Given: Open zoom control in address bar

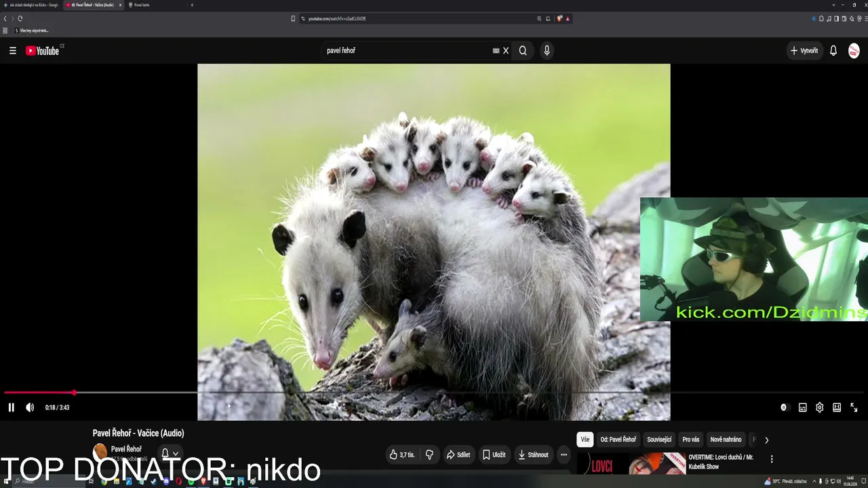Looking at the screenshot, I should point(539,18).
